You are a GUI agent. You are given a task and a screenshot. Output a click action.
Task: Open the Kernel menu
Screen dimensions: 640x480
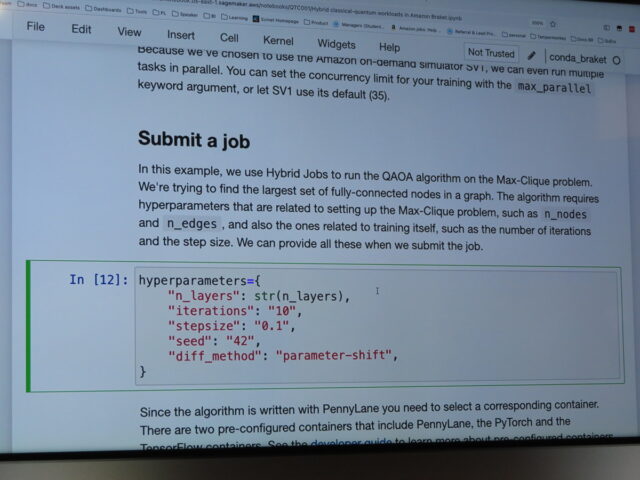278,41
